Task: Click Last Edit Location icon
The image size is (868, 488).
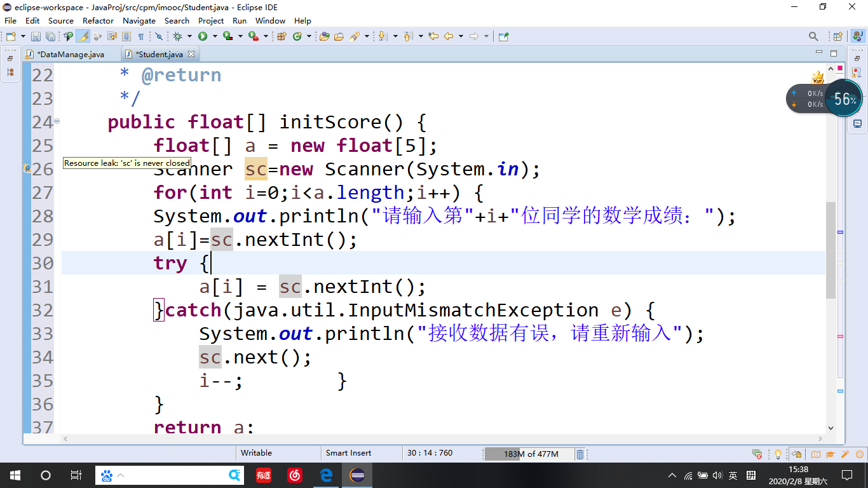Action: point(433,36)
